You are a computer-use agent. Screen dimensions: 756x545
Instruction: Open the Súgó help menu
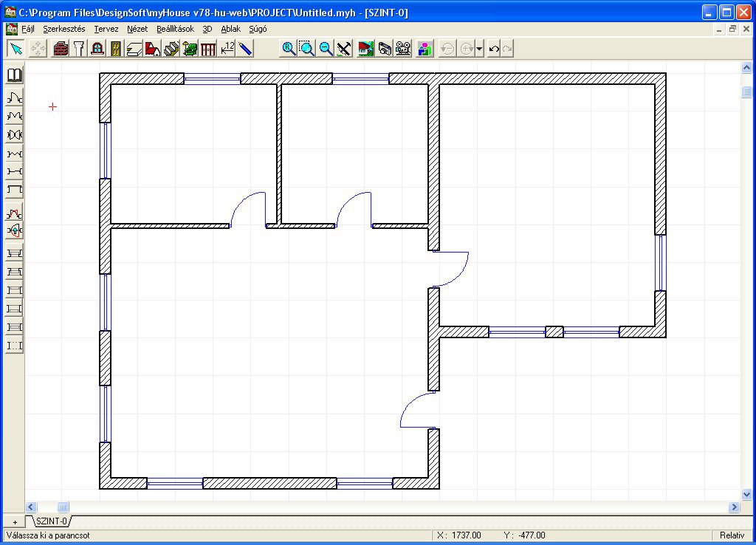tap(258, 29)
